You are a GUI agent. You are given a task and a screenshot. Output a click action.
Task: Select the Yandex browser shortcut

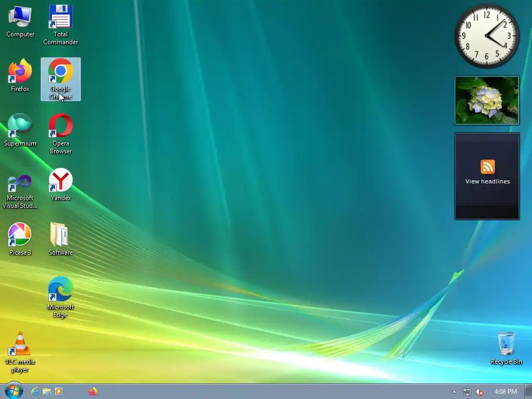pyautogui.click(x=61, y=184)
